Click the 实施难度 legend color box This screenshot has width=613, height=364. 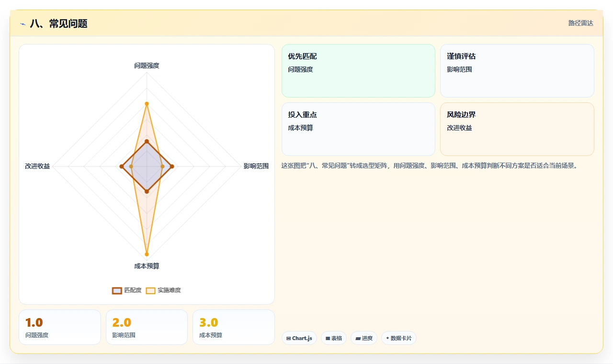(x=150, y=290)
